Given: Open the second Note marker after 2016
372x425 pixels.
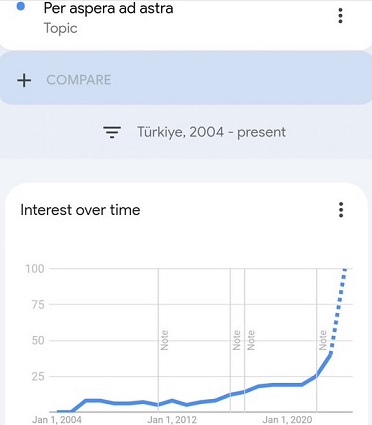Looking at the screenshot, I should pyautogui.click(x=251, y=340).
